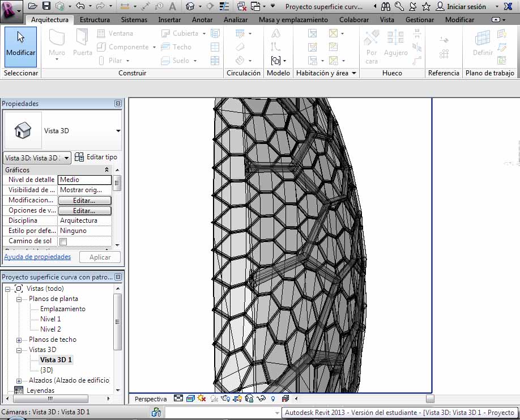Toggle the Camino de sol checkbox
Image resolution: width=520 pixels, height=420 pixels.
pyautogui.click(x=63, y=241)
